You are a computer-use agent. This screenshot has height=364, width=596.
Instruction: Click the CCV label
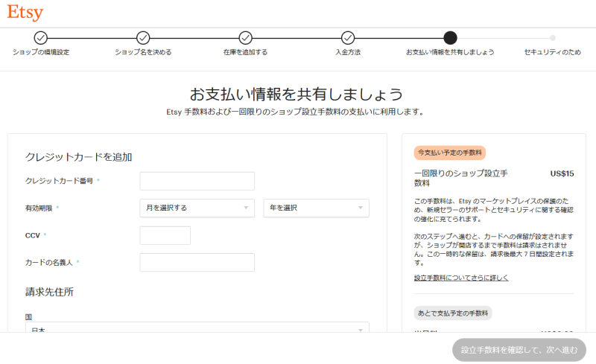[32, 235]
